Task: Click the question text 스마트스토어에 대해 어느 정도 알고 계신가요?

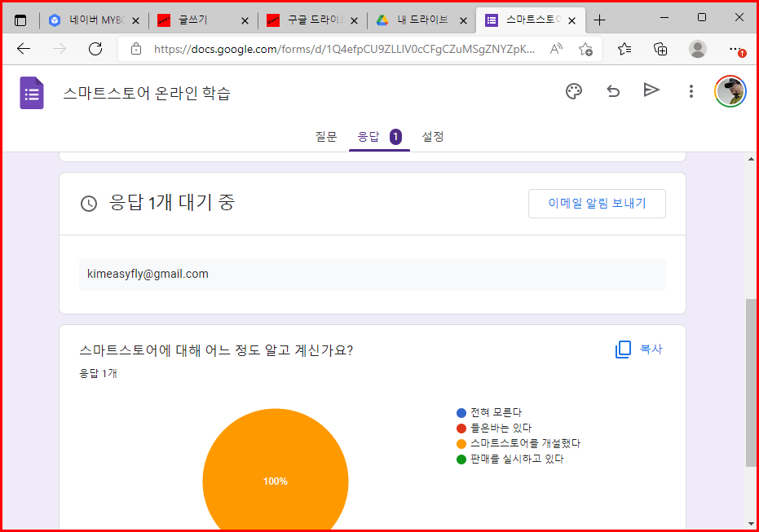Action: tap(216, 350)
